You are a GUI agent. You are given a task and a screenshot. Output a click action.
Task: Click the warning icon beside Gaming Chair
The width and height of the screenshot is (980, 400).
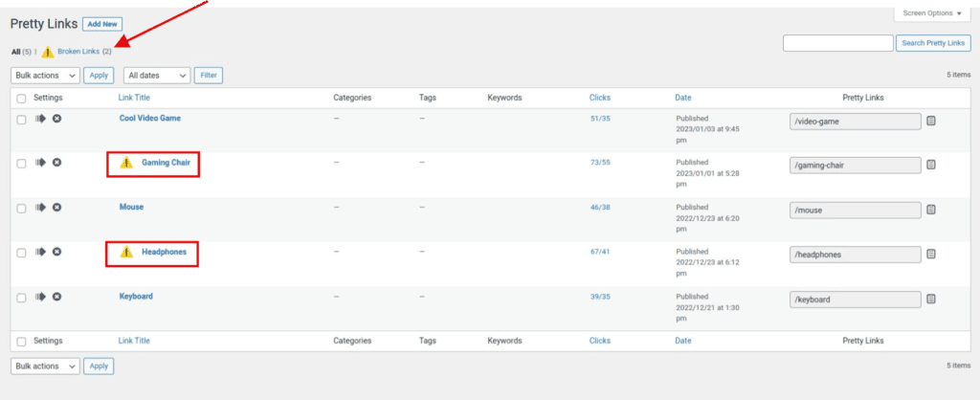coord(126,164)
